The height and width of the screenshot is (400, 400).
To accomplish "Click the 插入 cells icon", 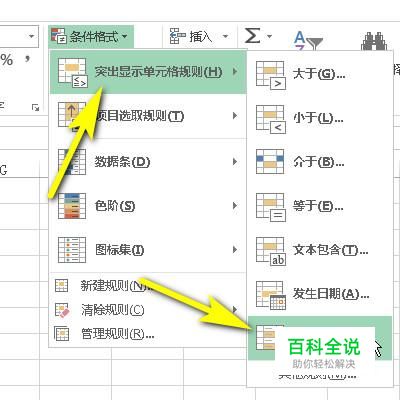I will (x=177, y=36).
